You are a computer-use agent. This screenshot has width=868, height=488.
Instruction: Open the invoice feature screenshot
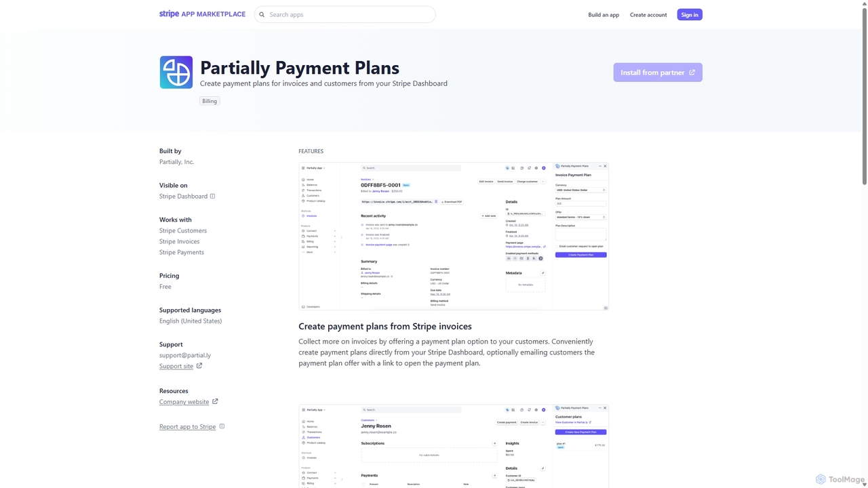click(454, 237)
